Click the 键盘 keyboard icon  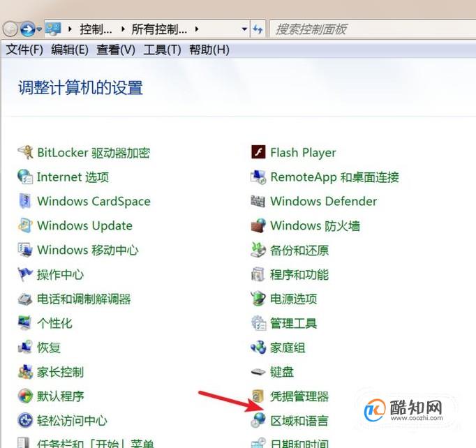(x=258, y=372)
